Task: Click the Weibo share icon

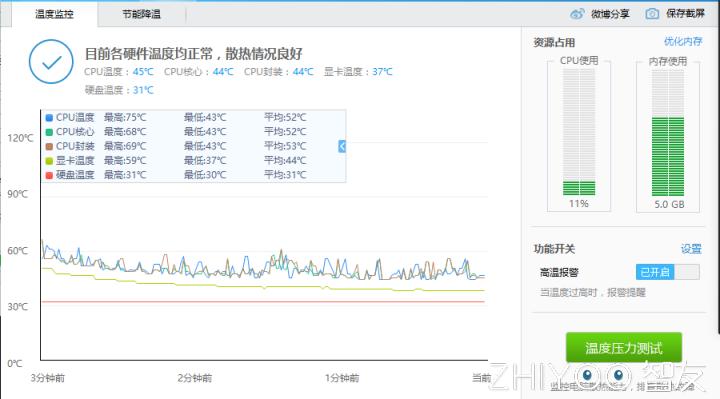Action: point(577,14)
